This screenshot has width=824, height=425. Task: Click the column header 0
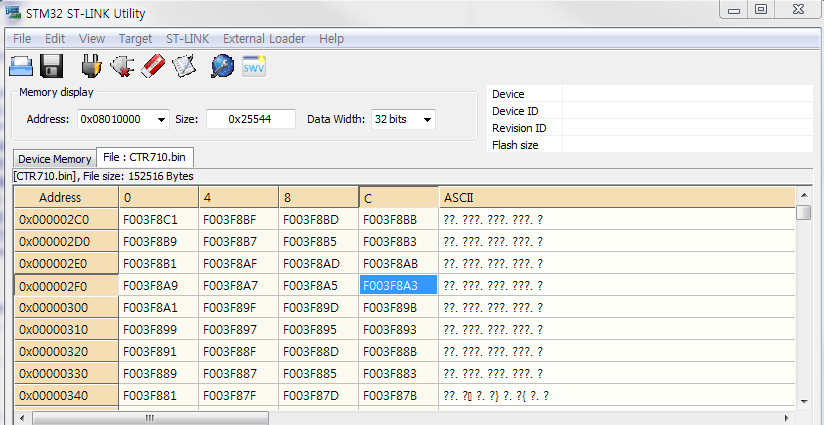(159, 197)
